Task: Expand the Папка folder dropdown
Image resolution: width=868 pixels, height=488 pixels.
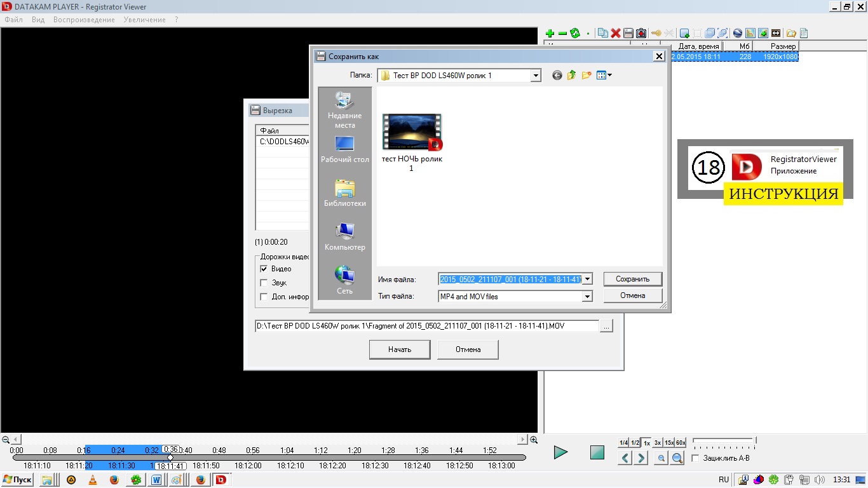Action: (x=535, y=76)
